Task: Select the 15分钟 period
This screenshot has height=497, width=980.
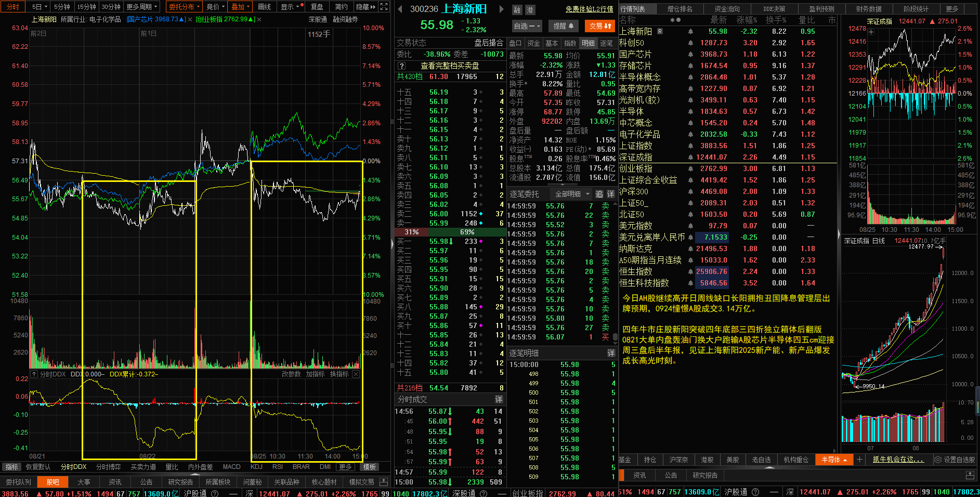Action: [86, 7]
